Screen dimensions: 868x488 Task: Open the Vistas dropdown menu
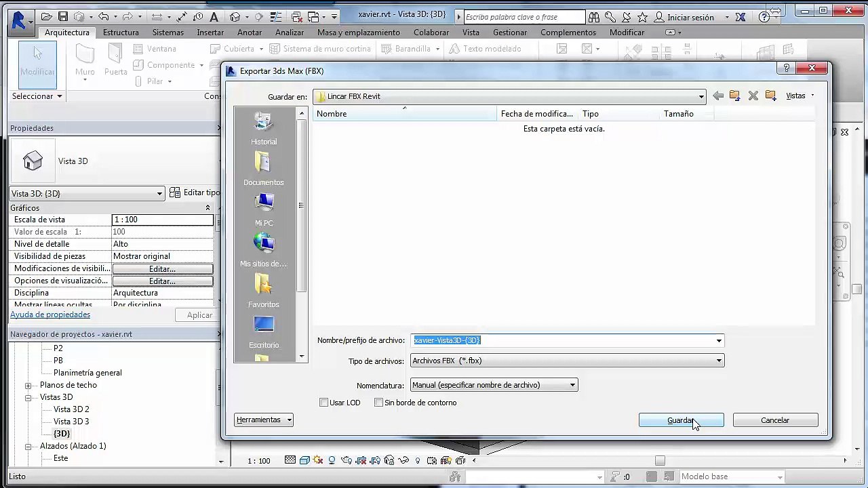coord(800,96)
